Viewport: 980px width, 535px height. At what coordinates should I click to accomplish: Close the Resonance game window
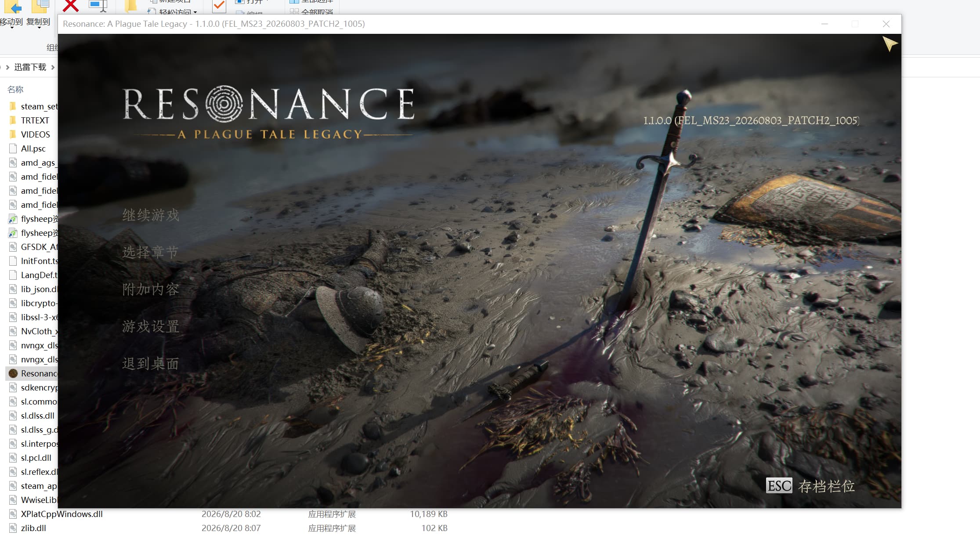tap(886, 24)
